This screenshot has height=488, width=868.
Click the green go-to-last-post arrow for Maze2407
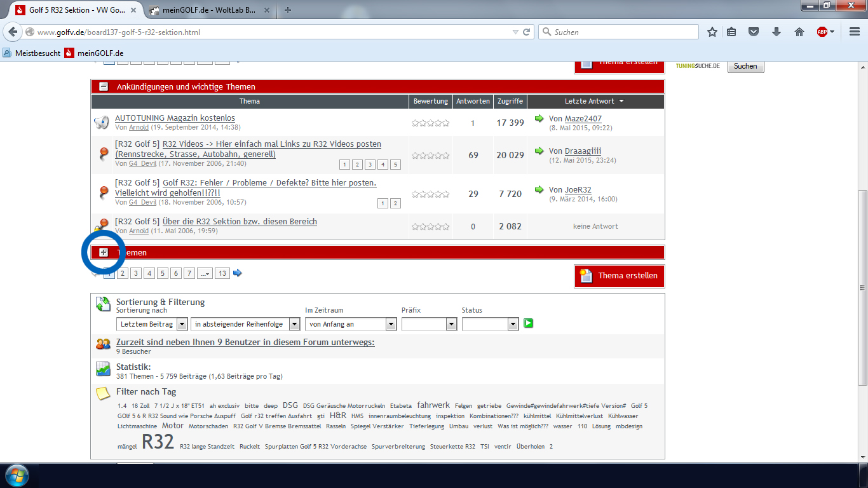click(539, 118)
